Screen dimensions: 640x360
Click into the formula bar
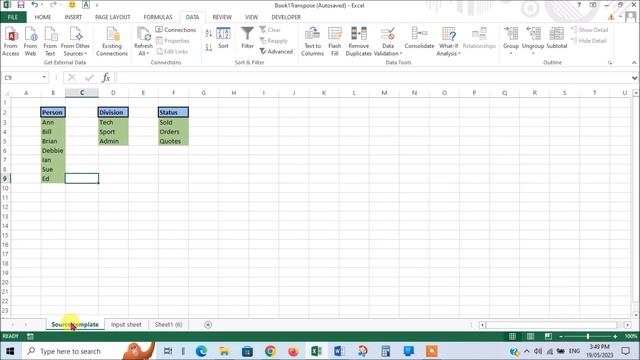pyautogui.click(x=372, y=77)
